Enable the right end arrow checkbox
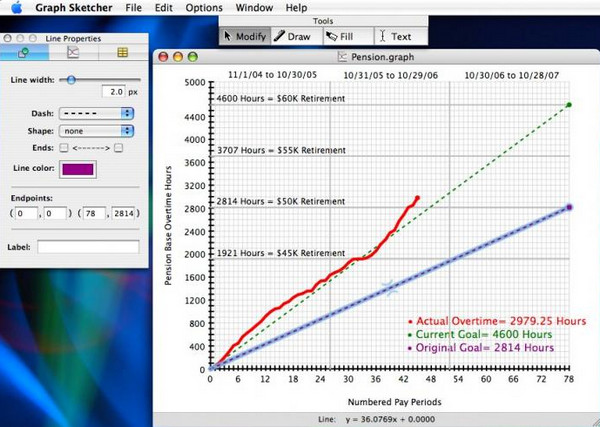The width and height of the screenshot is (600, 427). coord(119,148)
